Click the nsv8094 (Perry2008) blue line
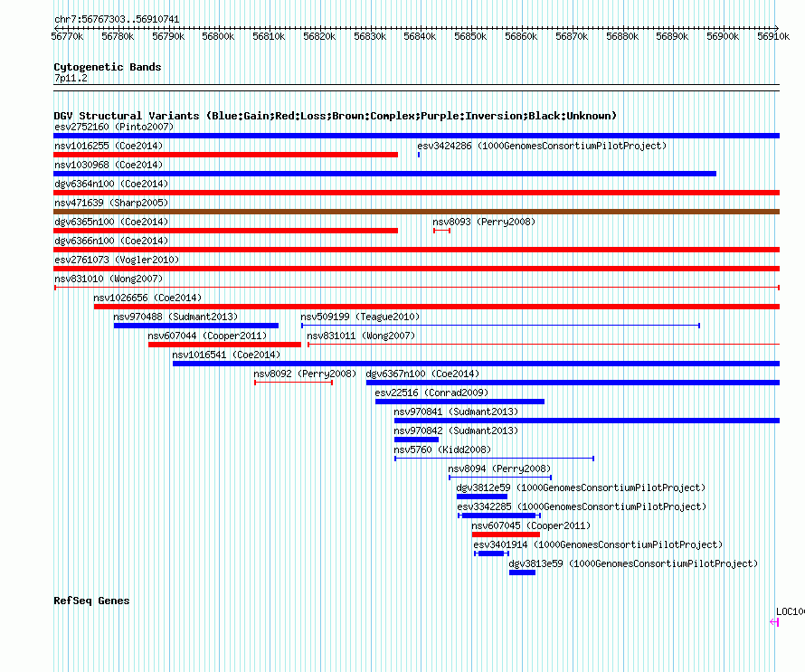Screen dimensions: 805x672 click(500, 478)
